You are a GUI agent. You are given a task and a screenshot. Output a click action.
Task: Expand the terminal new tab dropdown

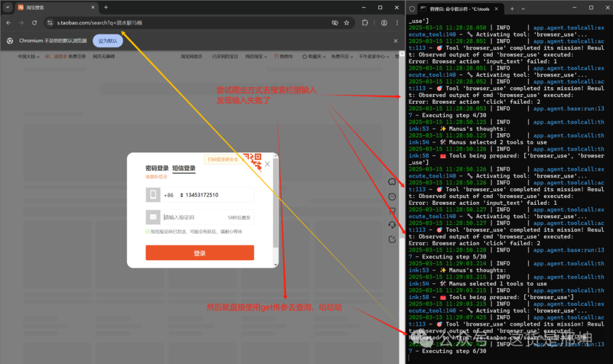[523, 9]
